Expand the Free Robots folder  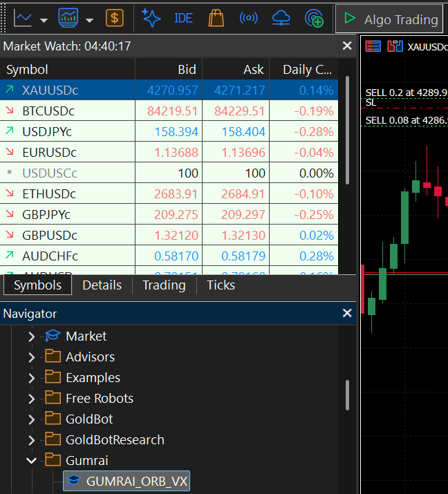[31, 399]
